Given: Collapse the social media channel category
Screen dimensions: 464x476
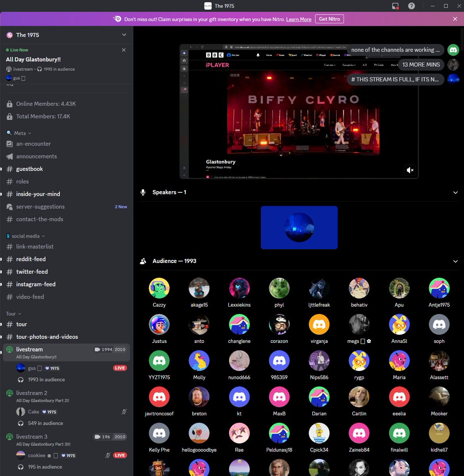Looking at the screenshot, I should point(25,236).
